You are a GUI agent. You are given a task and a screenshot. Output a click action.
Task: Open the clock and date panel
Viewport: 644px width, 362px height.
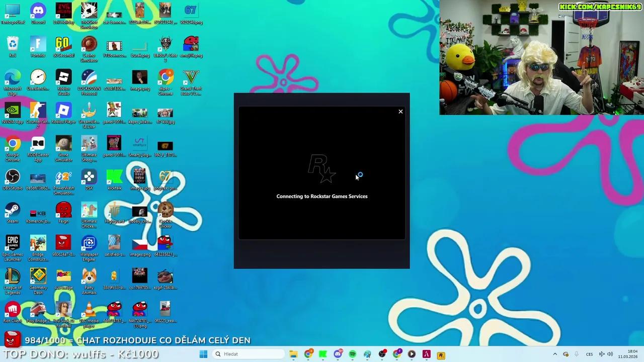(x=628, y=354)
